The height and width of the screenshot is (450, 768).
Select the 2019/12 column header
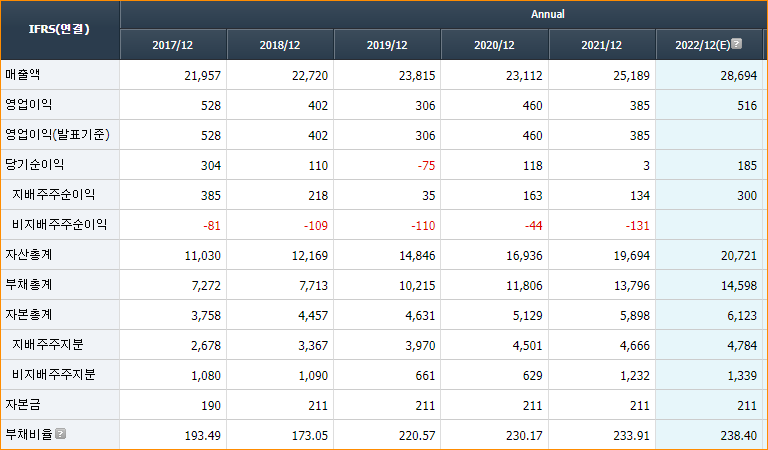pyautogui.click(x=387, y=45)
